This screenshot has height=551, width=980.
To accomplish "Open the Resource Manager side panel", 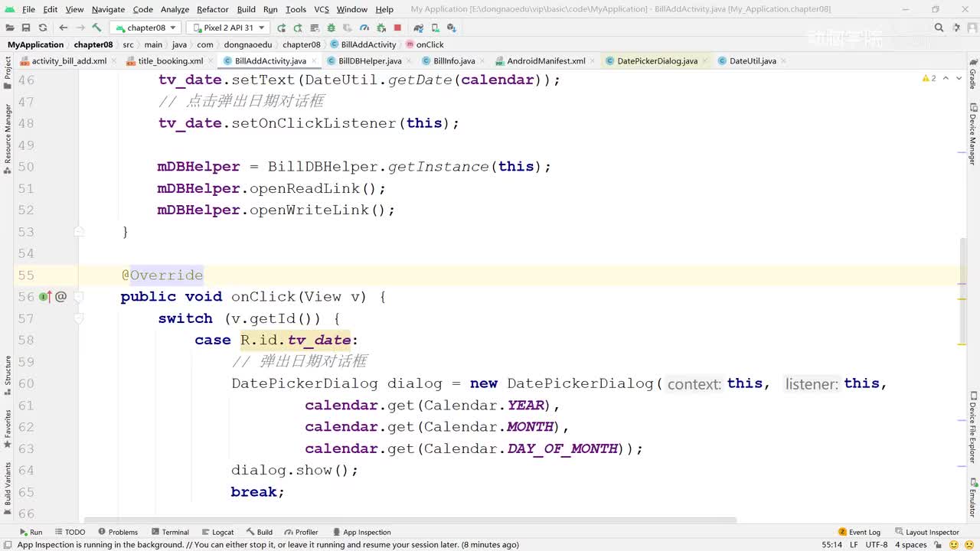I will coord(8,139).
